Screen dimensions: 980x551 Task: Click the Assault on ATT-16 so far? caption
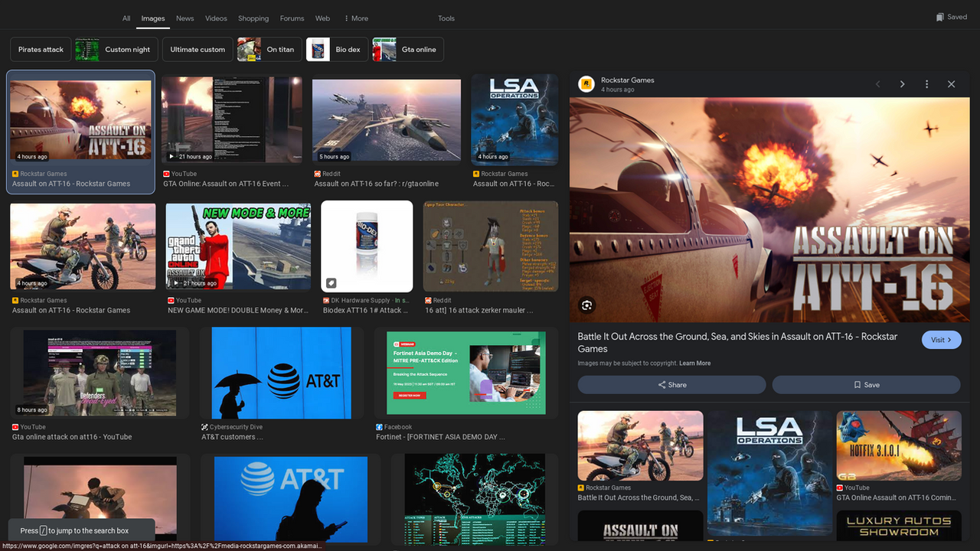click(376, 184)
